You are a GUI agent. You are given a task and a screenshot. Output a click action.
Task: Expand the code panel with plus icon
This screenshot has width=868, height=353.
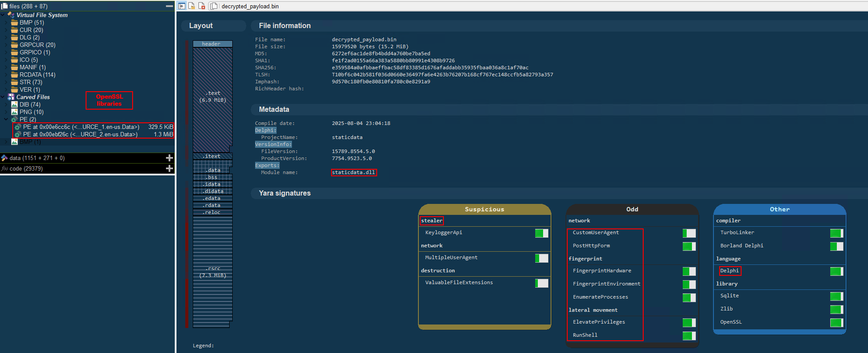click(169, 168)
